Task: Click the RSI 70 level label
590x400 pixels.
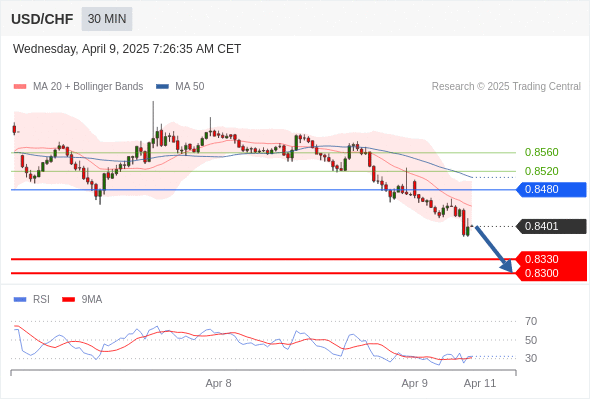Action: click(531, 321)
